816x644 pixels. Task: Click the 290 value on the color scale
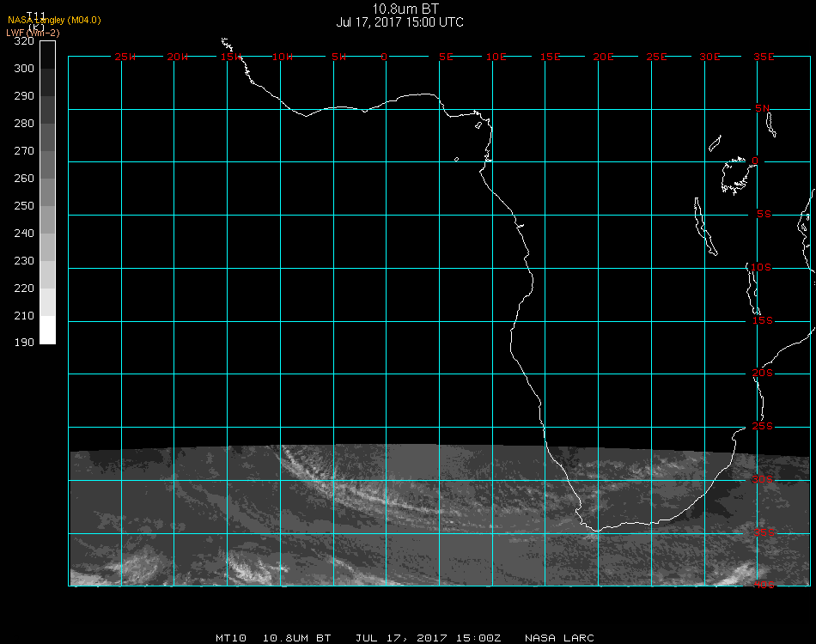(x=24, y=95)
